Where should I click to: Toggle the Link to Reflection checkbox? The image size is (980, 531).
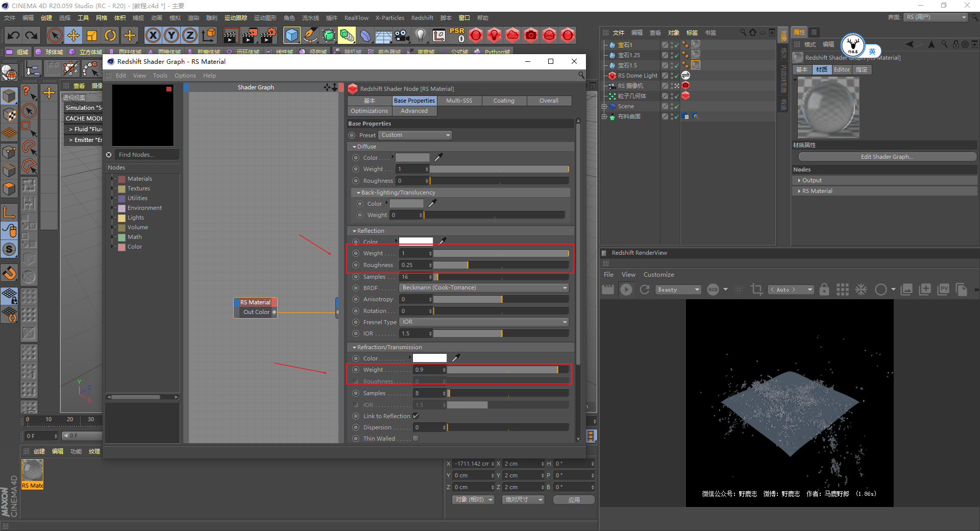tap(416, 416)
